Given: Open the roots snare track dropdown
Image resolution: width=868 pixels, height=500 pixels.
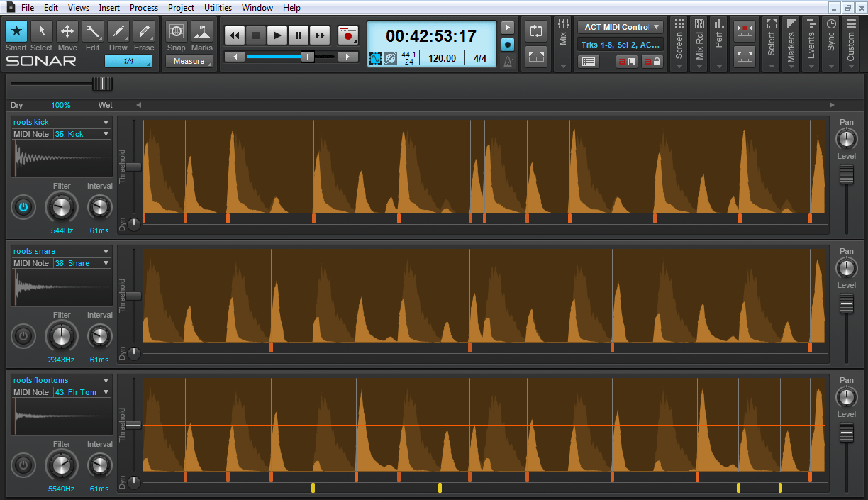Looking at the screenshot, I should 106,251.
